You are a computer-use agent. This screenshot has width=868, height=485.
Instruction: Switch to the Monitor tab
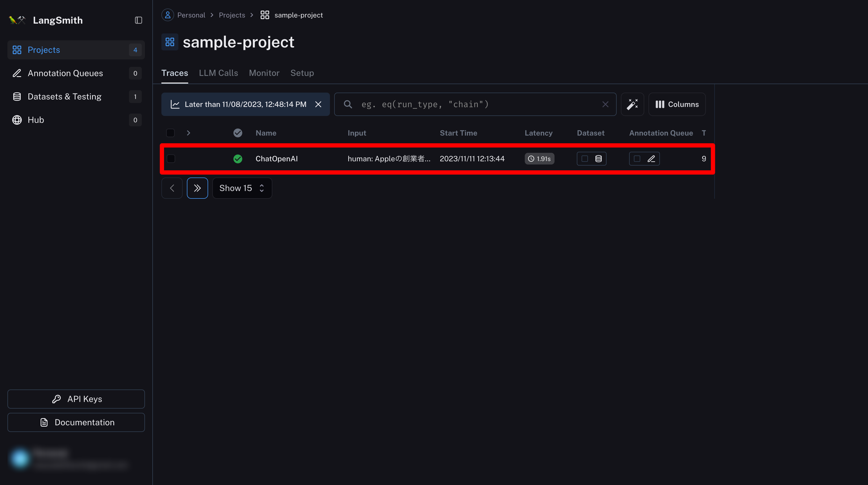(x=264, y=73)
